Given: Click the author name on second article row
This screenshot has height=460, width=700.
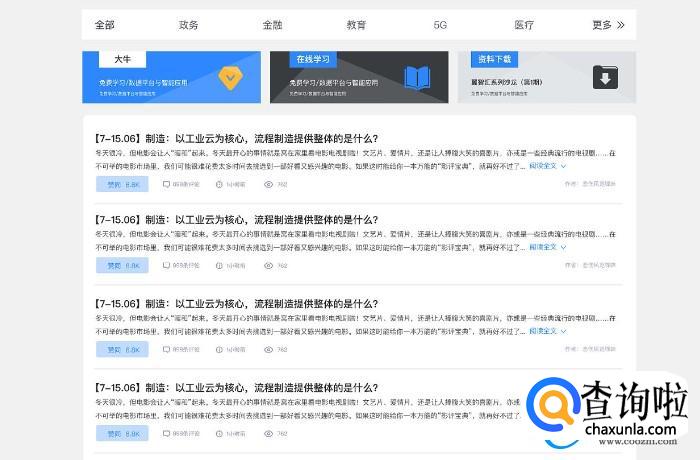Looking at the screenshot, I should [590, 265].
